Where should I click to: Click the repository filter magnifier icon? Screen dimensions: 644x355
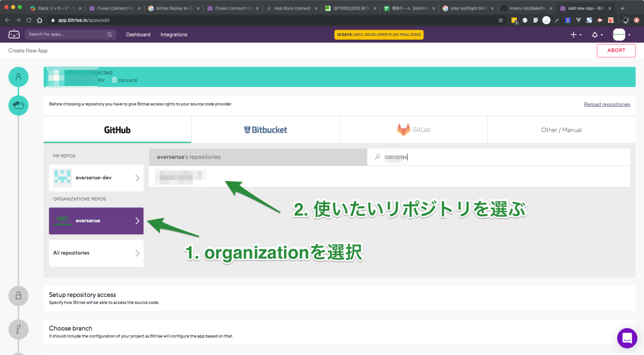pyautogui.click(x=377, y=157)
